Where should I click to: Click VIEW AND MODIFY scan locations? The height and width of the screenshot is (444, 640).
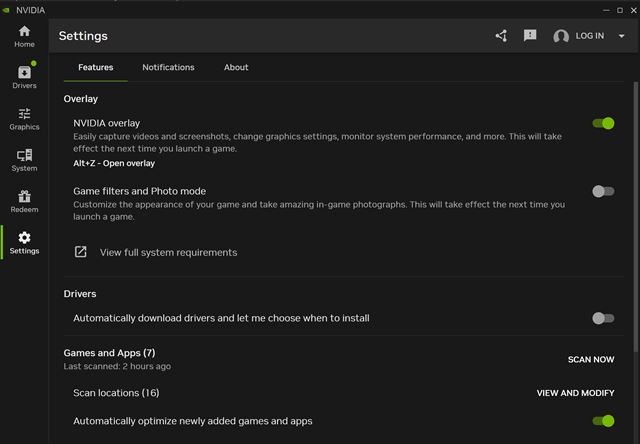pos(575,393)
